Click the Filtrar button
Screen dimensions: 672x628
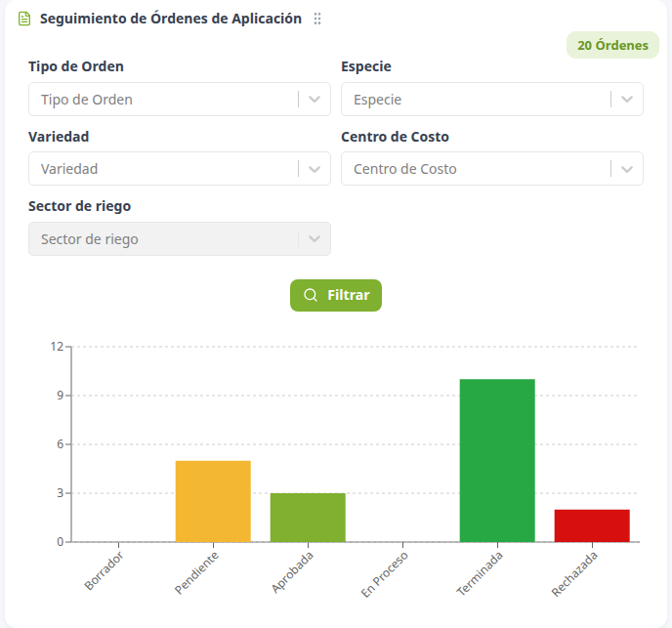pos(336,295)
